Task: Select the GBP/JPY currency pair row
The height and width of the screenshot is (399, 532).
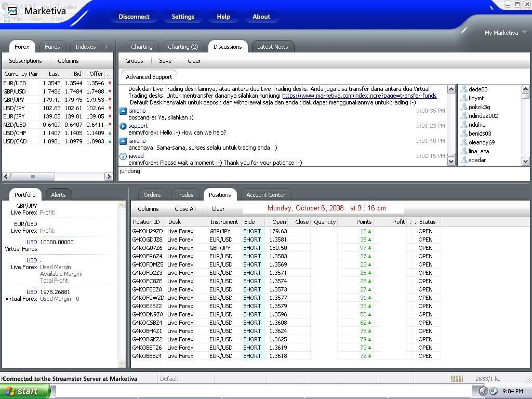Action: pyautogui.click(x=58, y=100)
